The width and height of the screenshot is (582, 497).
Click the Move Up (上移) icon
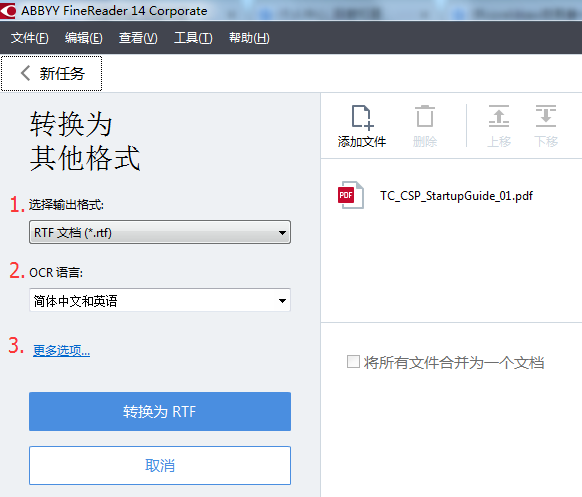[498, 116]
